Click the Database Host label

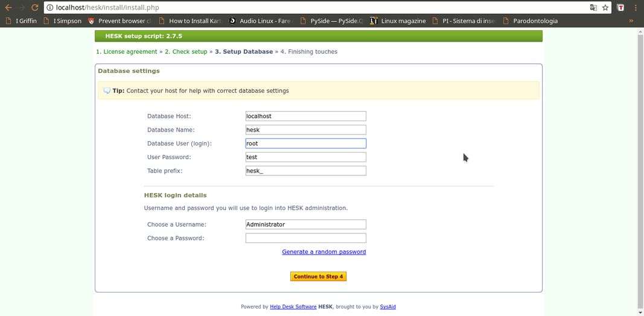coord(169,116)
